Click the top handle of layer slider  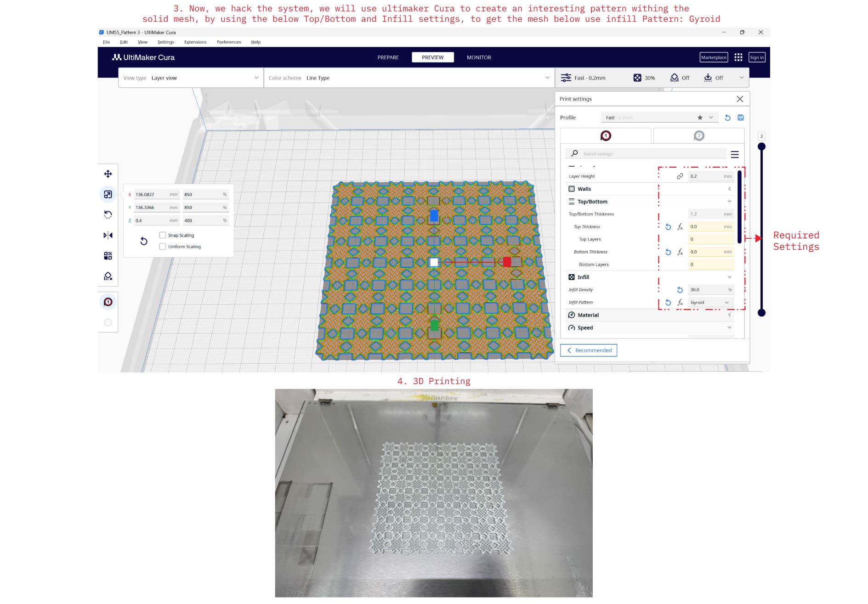[761, 147]
